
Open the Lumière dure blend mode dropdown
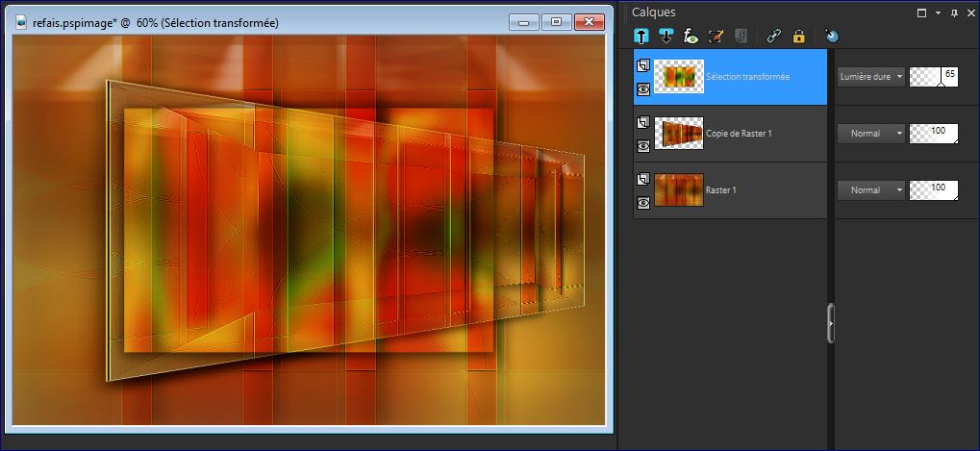[x=870, y=77]
